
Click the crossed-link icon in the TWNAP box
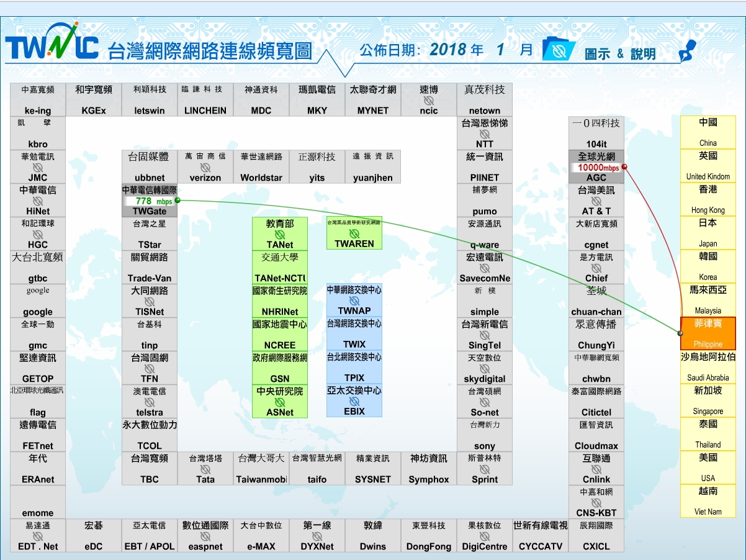354,300
